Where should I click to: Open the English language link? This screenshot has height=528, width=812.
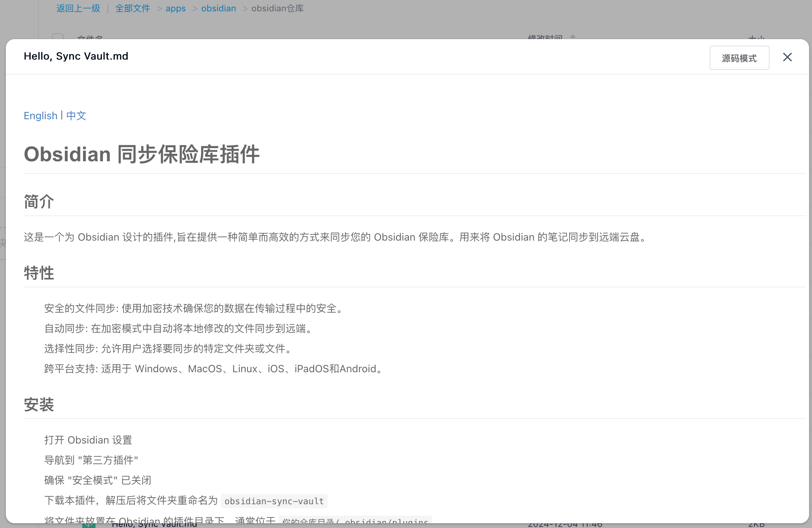point(41,116)
